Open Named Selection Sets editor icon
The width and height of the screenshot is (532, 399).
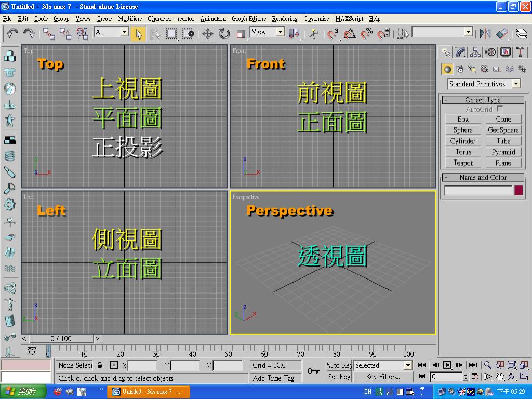point(403,34)
